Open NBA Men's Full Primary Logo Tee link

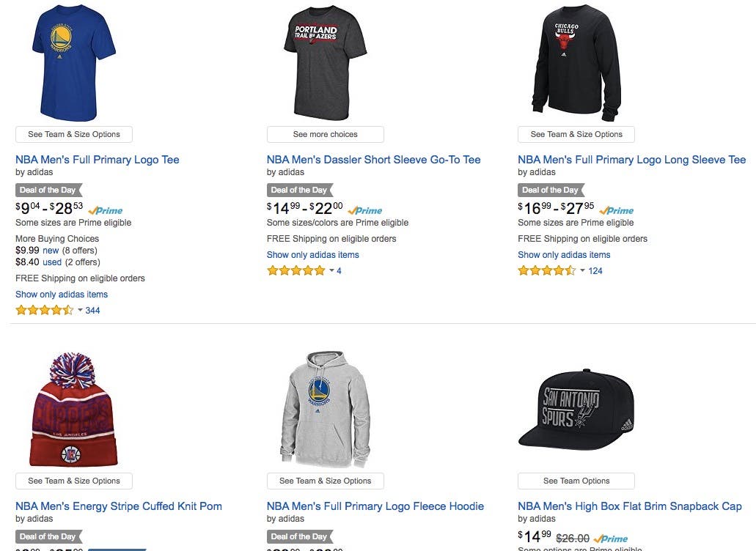98,160
